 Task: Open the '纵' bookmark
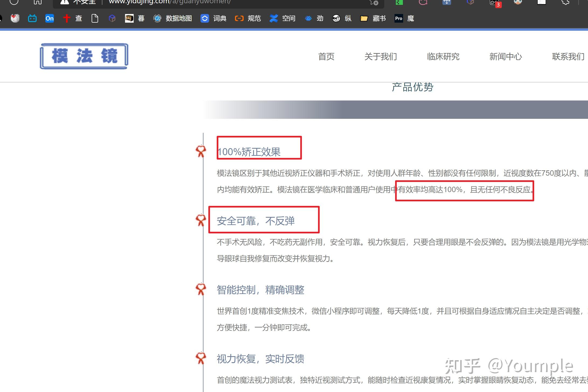342,18
